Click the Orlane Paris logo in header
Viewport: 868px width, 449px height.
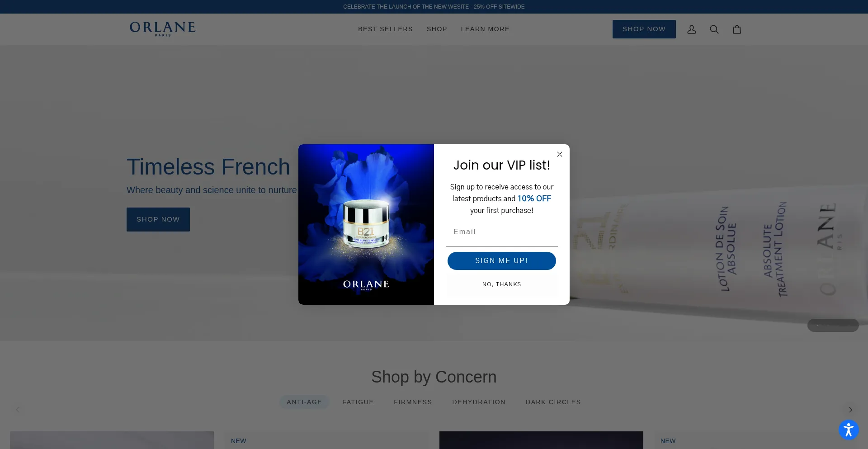[163, 29]
